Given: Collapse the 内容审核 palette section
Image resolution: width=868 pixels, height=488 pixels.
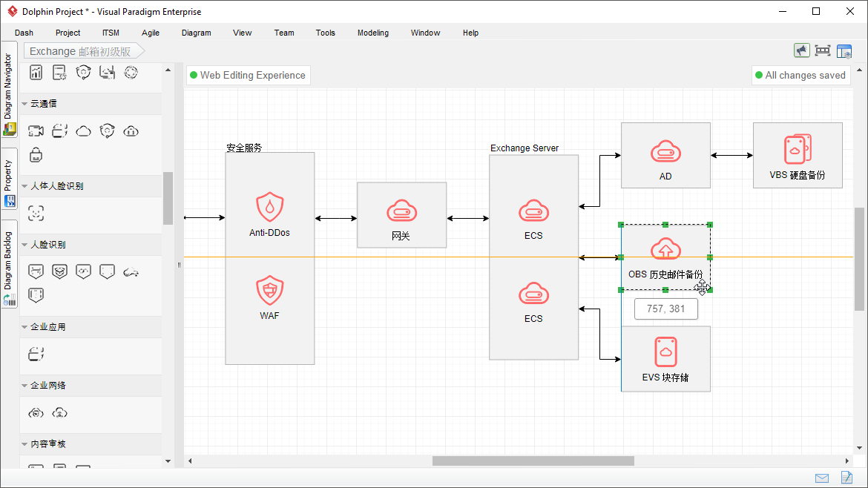Looking at the screenshot, I should [x=24, y=444].
